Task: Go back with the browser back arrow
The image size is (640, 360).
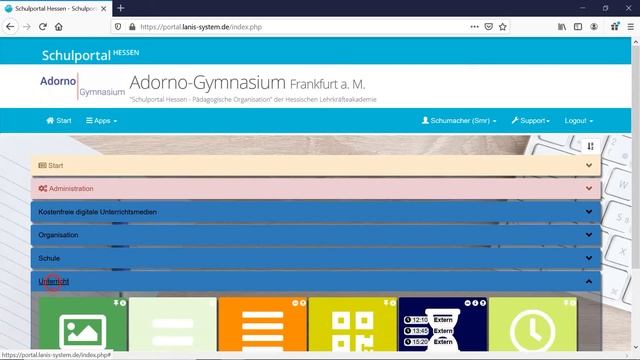Action: [x=10, y=27]
